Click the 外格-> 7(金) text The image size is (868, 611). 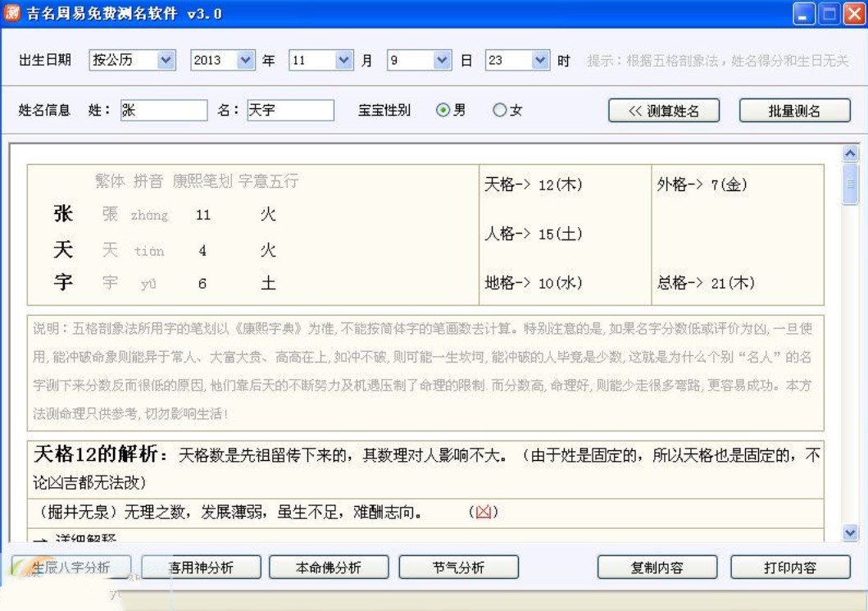702,184
